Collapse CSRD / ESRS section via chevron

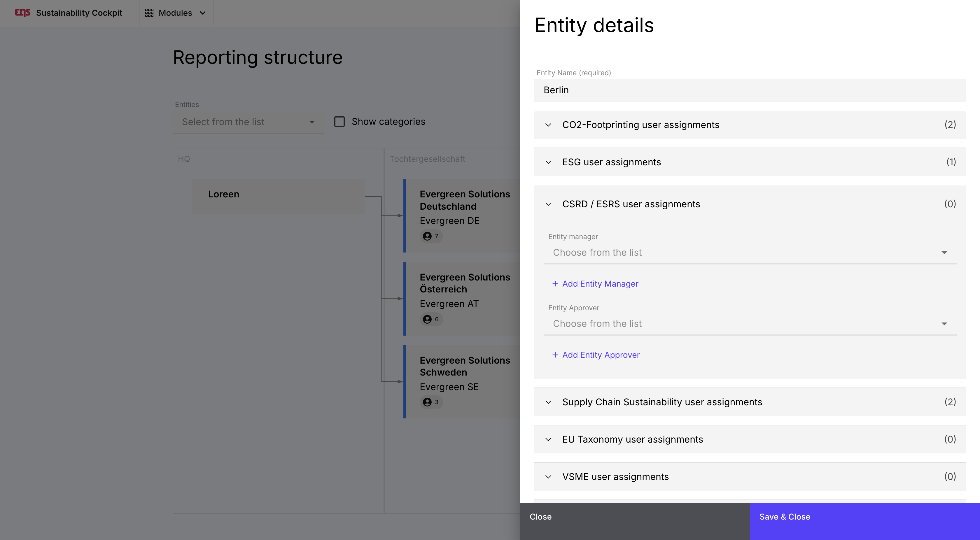point(548,204)
